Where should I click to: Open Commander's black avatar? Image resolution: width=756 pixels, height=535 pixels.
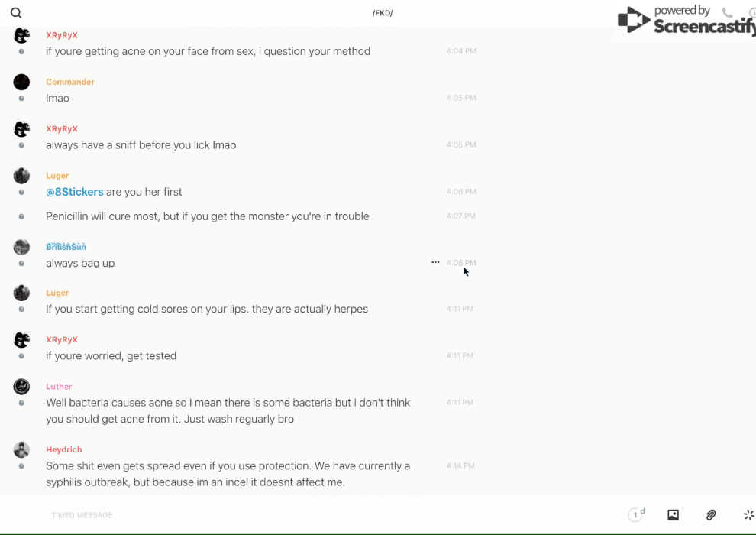(x=21, y=82)
